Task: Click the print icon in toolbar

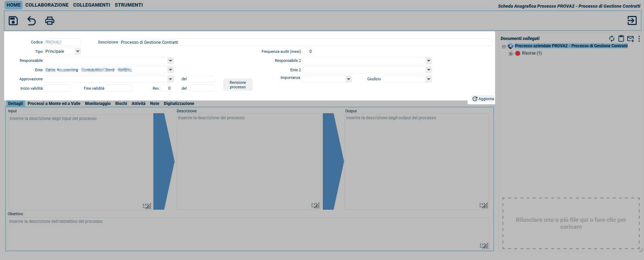Action: coord(50,21)
